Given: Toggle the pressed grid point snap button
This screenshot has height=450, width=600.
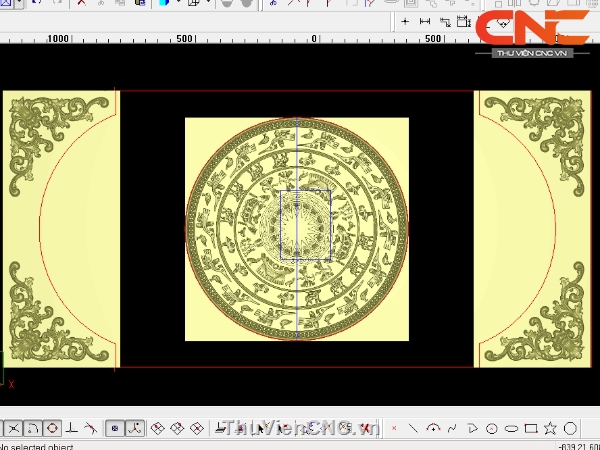Looking at the screenshot, I should click(114, 428).
